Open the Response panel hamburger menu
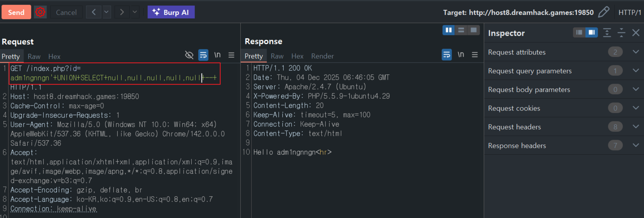 click(475, 55)
